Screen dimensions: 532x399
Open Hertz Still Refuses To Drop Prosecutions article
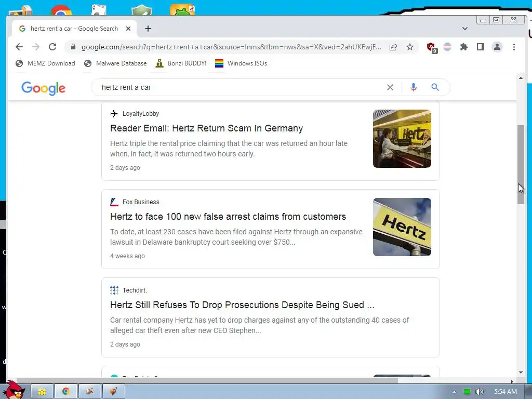pyautogui.click(x=242, y=304)
